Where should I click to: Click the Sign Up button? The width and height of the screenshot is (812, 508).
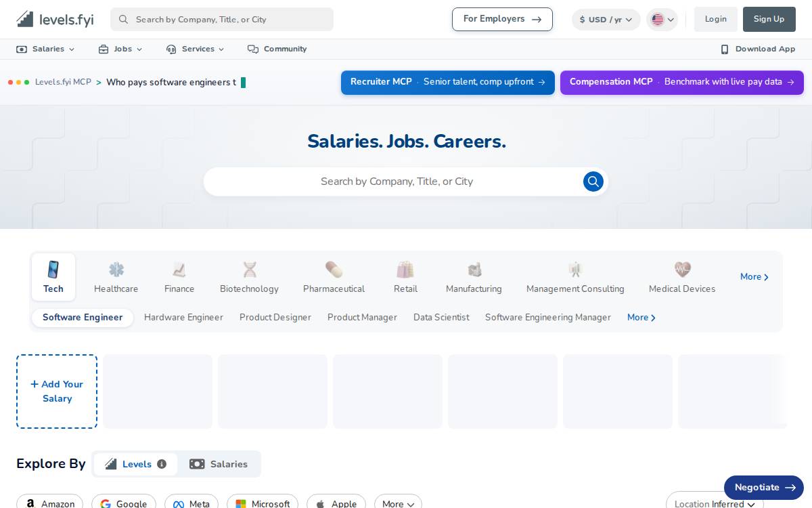point(769,19)
